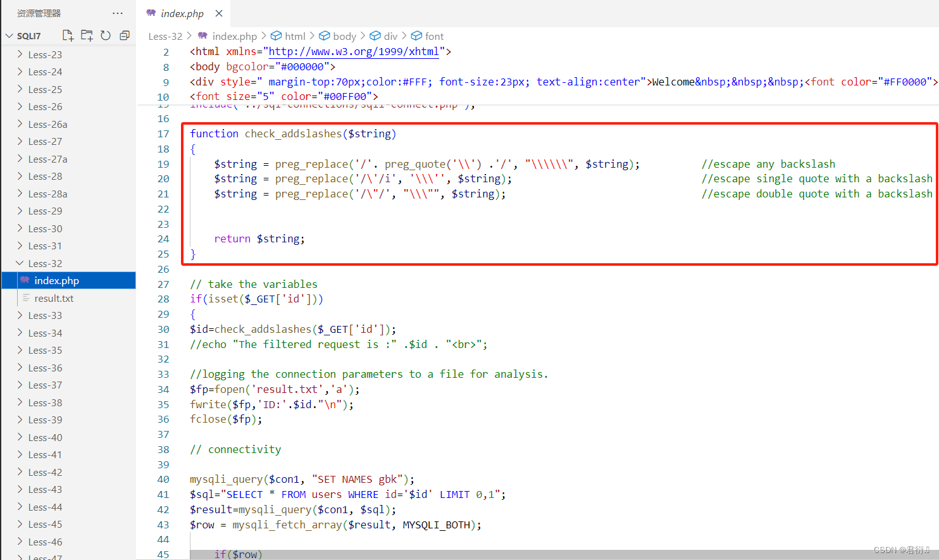Expand the Less-29 folder
The image size is (939, 560).
click(68, 211)
